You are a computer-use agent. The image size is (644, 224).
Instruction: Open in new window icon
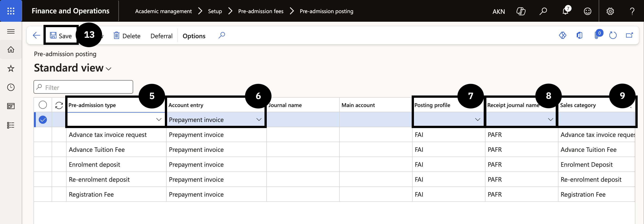[629, 36]
